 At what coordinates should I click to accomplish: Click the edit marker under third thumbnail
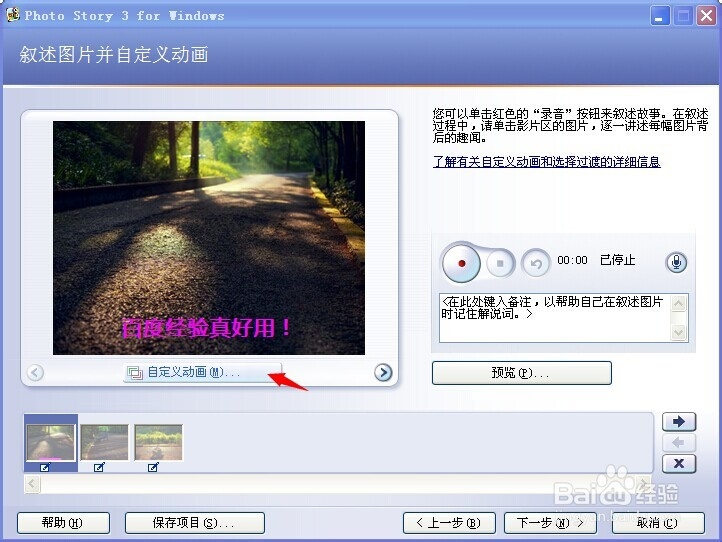(x=153, y=467)
